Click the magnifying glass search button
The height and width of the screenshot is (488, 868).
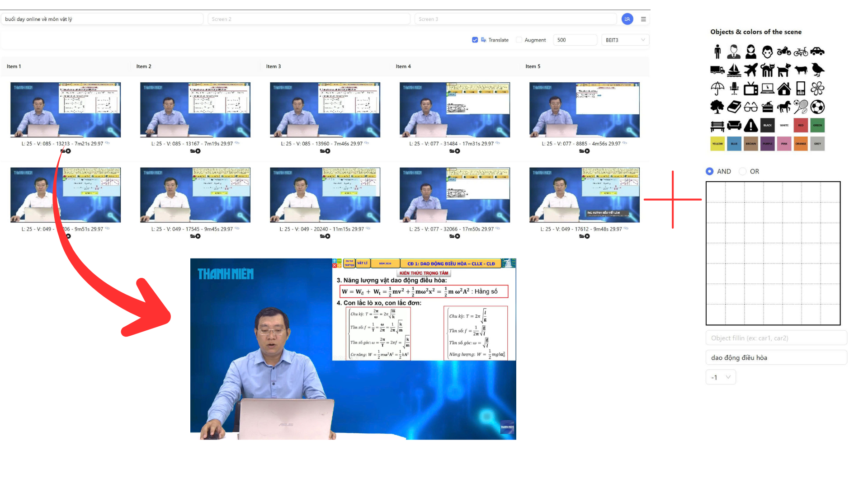(x=627, y=19)
